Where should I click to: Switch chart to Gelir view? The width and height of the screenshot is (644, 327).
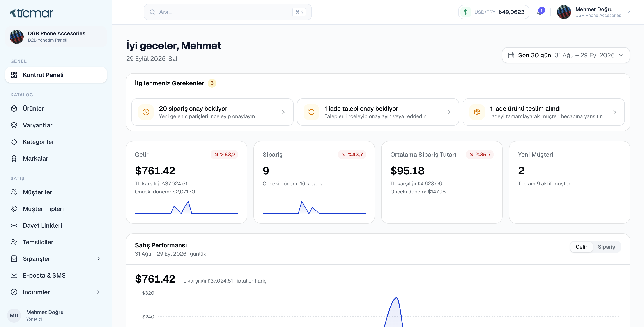(x=581, y=247)
